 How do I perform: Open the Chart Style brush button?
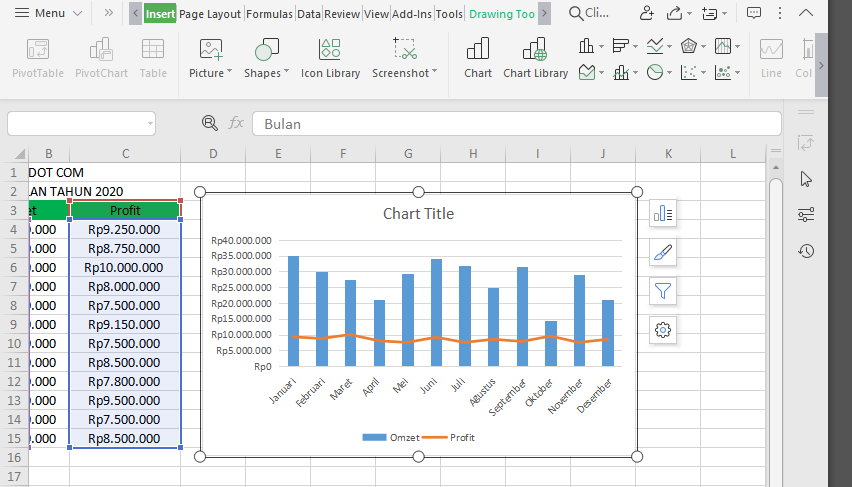663,252
